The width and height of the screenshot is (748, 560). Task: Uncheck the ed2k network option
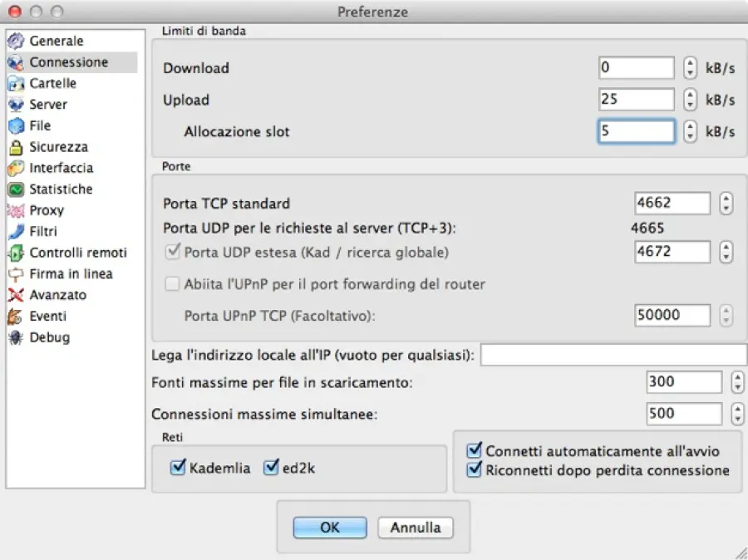click(270, 468)
